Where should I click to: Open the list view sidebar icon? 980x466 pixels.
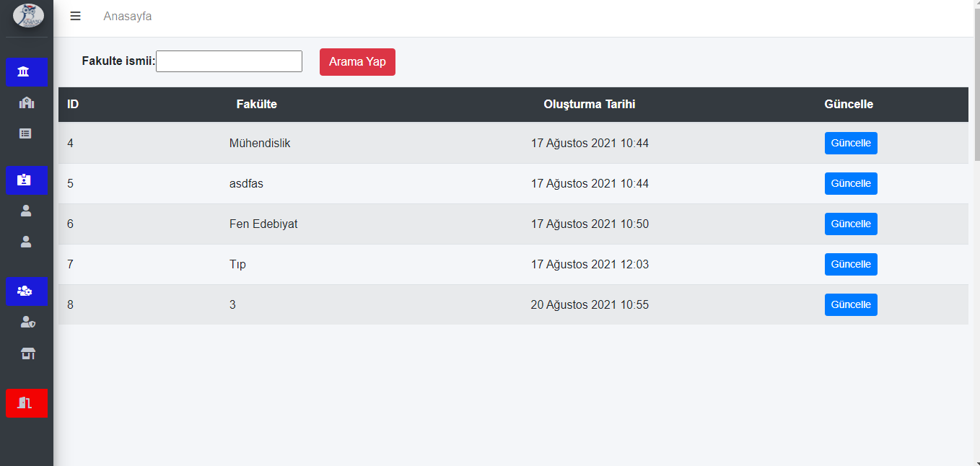(26, 133)
